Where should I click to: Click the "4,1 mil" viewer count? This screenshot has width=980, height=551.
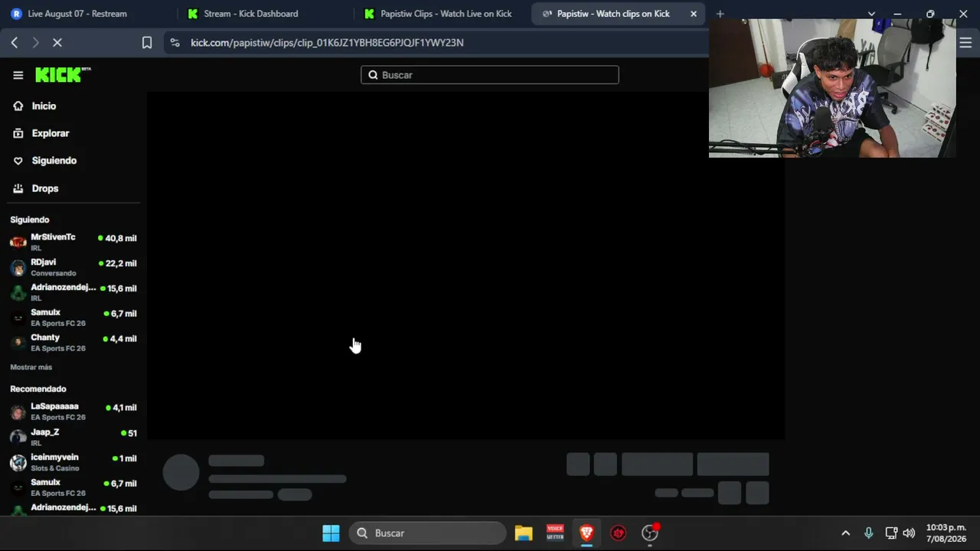click(x=125, y=408)
